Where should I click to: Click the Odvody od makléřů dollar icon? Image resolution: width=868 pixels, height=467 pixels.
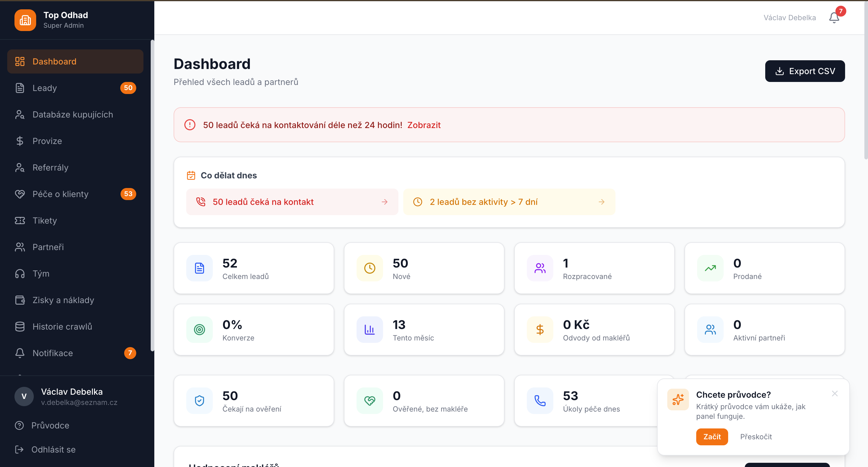click(x=540, y=330)
